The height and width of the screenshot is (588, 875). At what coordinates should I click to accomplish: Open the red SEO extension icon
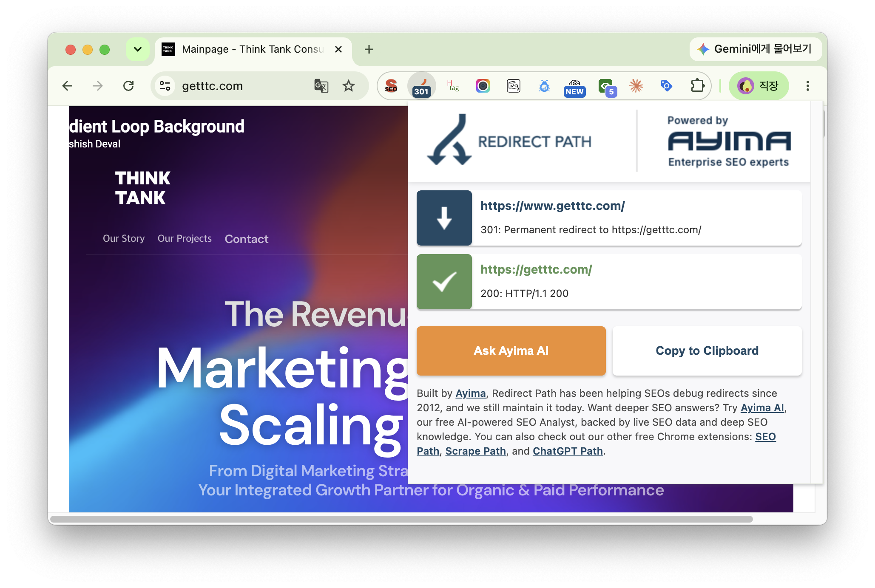pyautogui.click(x=391, y=86)
